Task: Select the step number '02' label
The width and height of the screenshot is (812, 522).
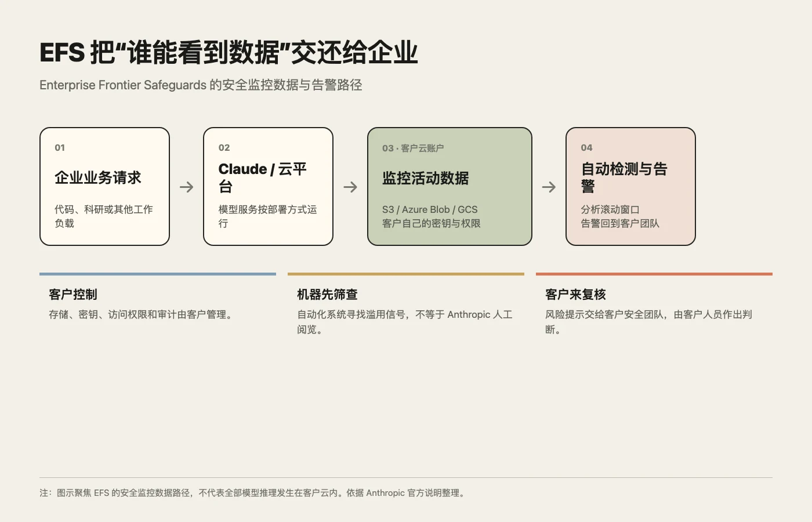Action: point(224,148)
